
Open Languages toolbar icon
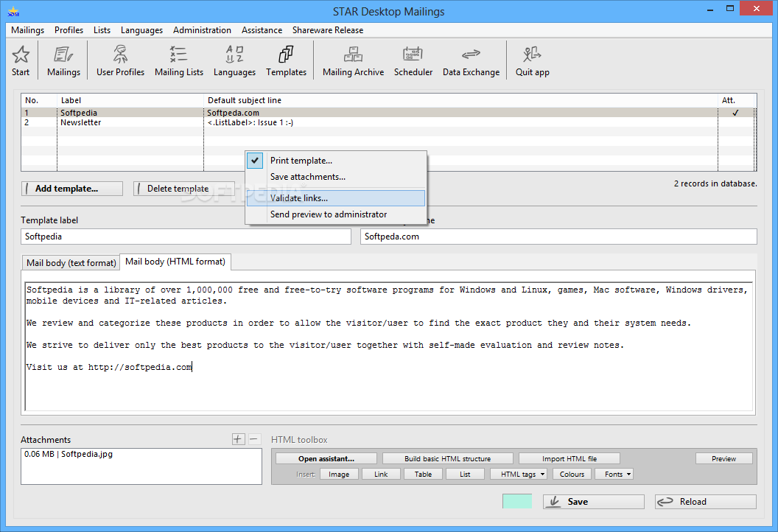coord(234,60)
